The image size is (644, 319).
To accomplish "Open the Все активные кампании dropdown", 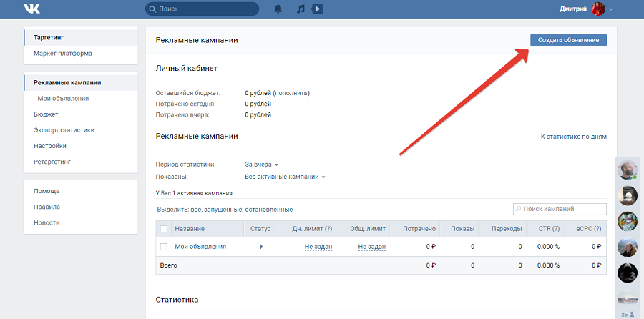I will (285, 177).
